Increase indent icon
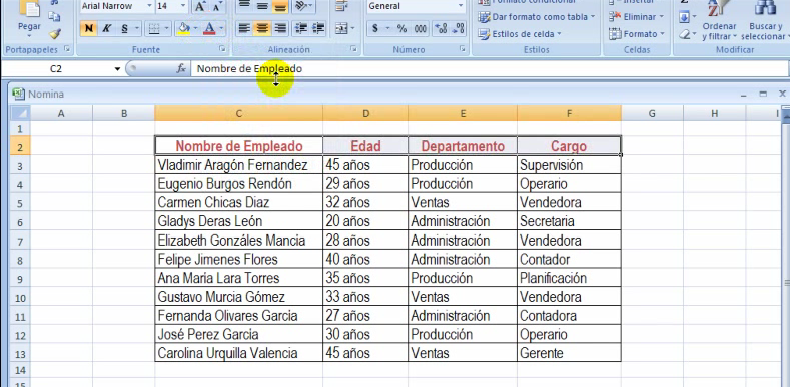Image resolution: width=790 pixels, height=391 pixels. [318, 29]
